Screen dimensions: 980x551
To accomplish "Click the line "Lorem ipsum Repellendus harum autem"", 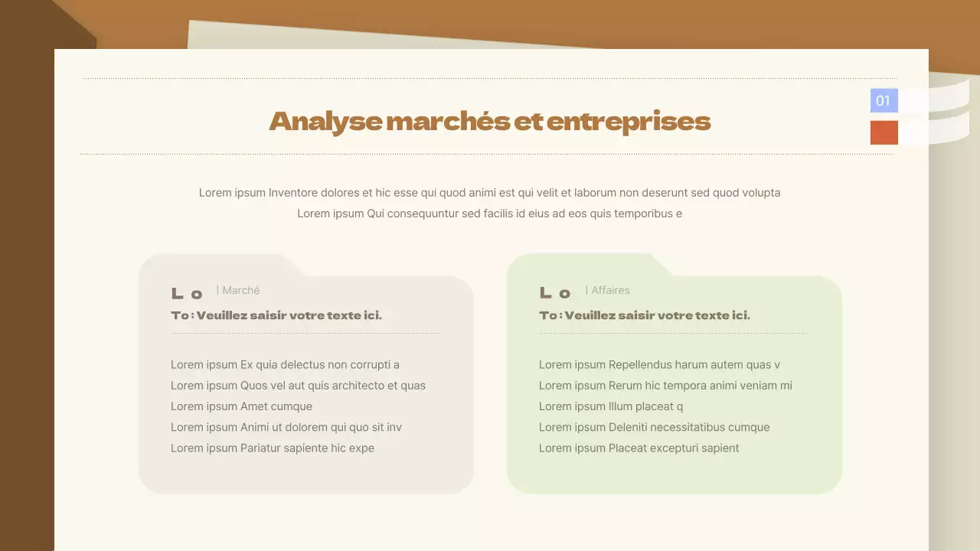I will click(659, 365).
